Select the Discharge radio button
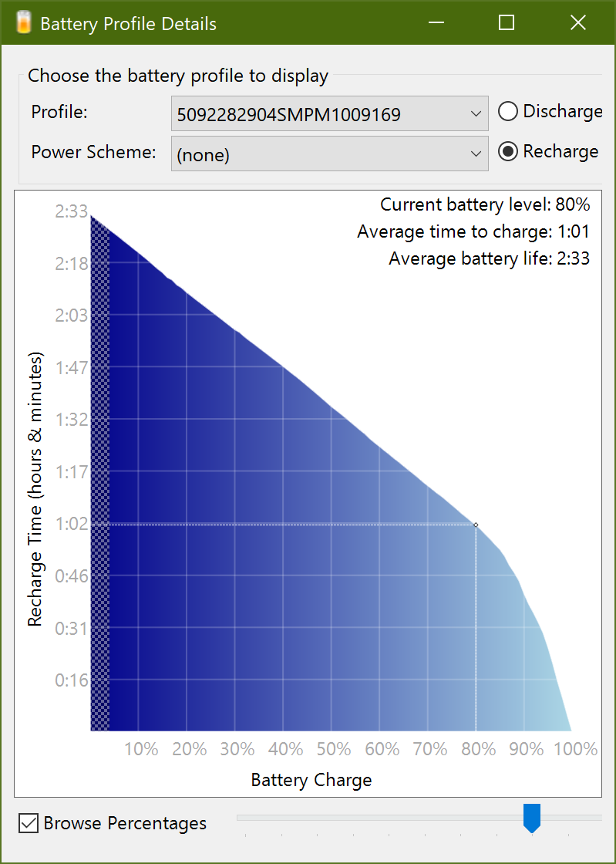 click(507, 112)
